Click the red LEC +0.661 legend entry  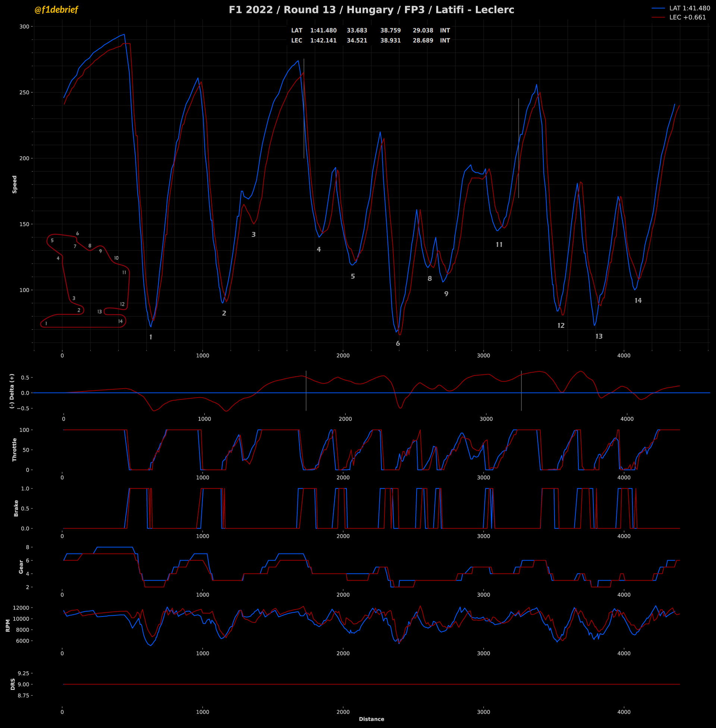(x=687, y=18)
